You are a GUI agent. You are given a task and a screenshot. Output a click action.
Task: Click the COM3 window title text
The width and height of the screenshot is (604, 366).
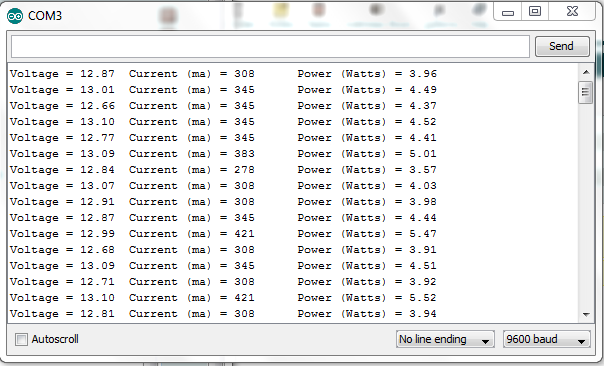(45, 16)
